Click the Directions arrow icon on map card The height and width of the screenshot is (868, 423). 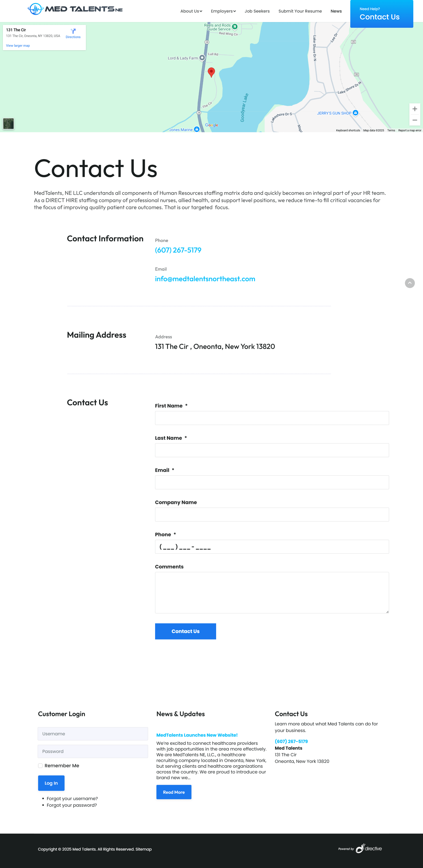point(73,31)
